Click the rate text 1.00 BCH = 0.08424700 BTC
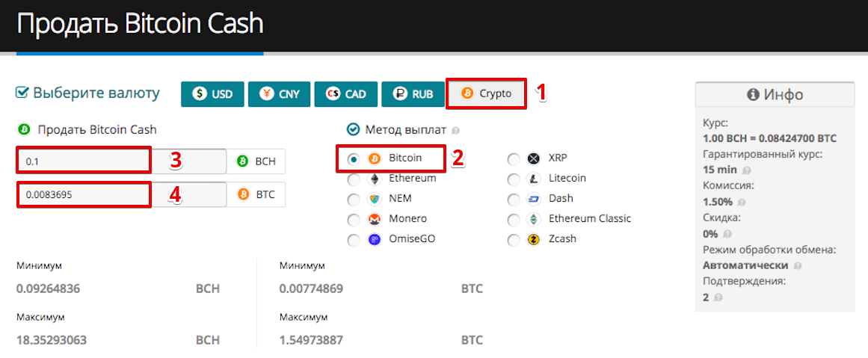 coord(769,138)
